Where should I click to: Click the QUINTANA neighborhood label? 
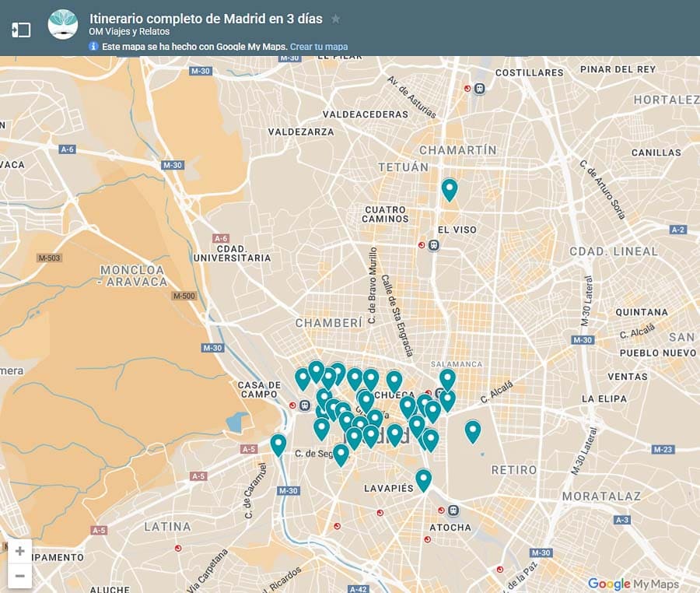point(642,312)
